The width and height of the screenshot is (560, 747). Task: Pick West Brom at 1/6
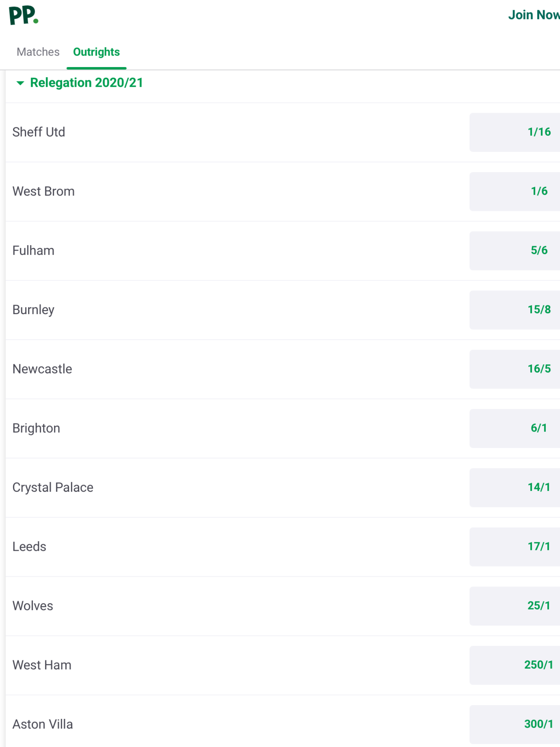[515, 191]
